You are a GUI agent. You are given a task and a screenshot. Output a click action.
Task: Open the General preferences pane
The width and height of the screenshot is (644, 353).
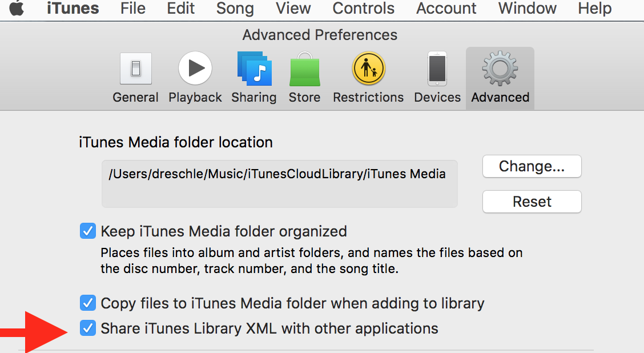135,77
